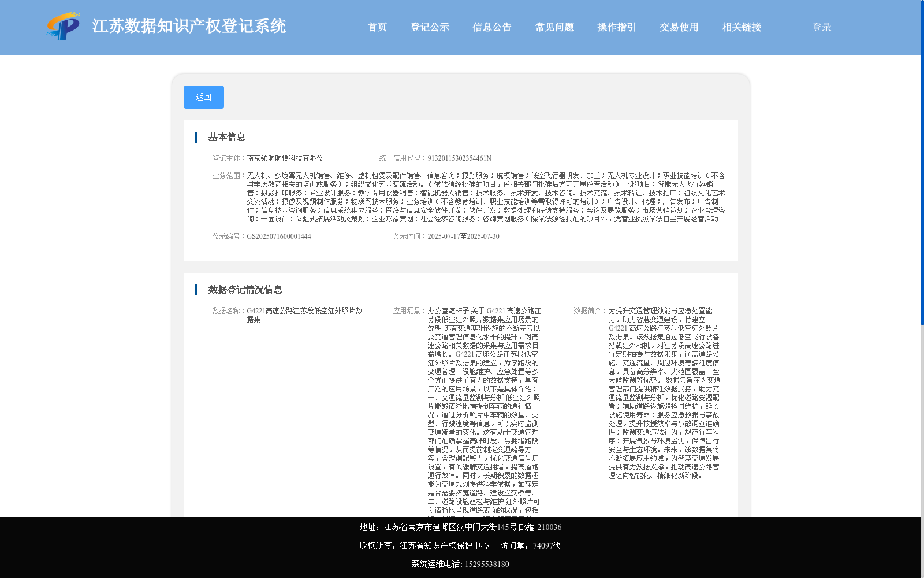Click the 数据名称 label
Screen dimensions: 924x578
(229, 311)
